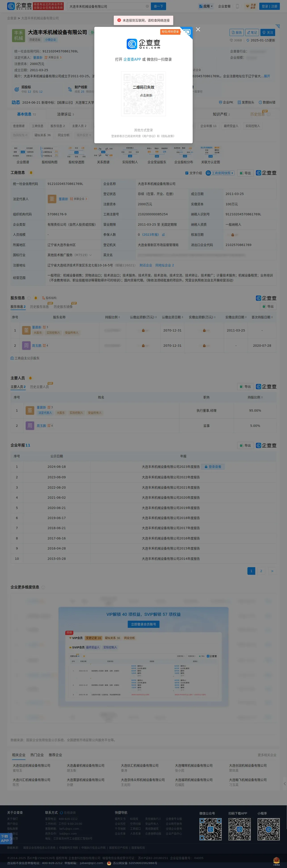Image resolution: width=287 pixels, height=868 pixels.
Task: Open 企业套餐 menu item
Action: click(224, 6)
